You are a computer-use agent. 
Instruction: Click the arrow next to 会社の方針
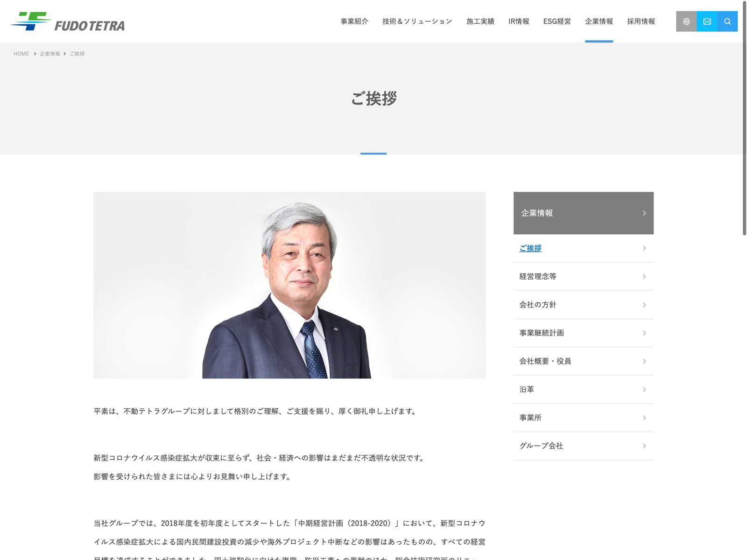(644, 305)
